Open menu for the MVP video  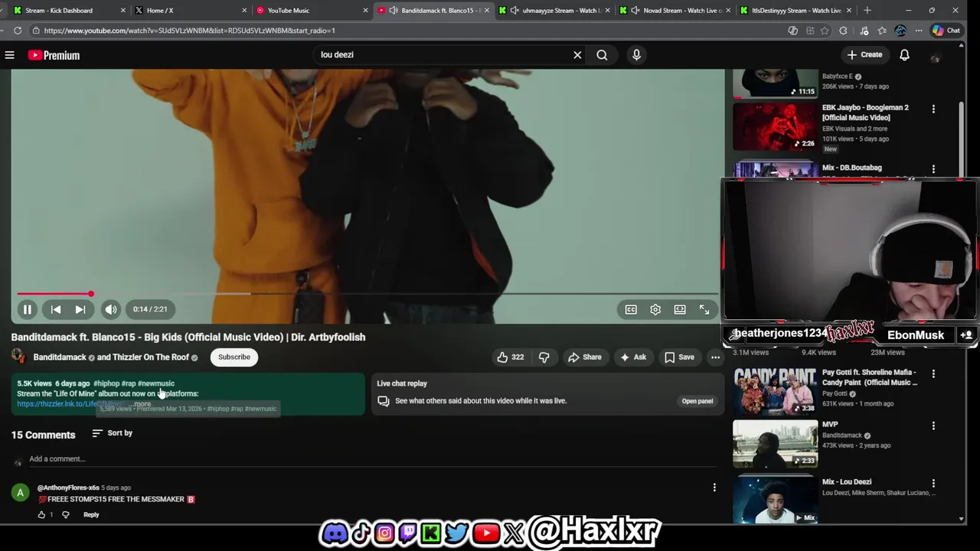pos(933,426)
